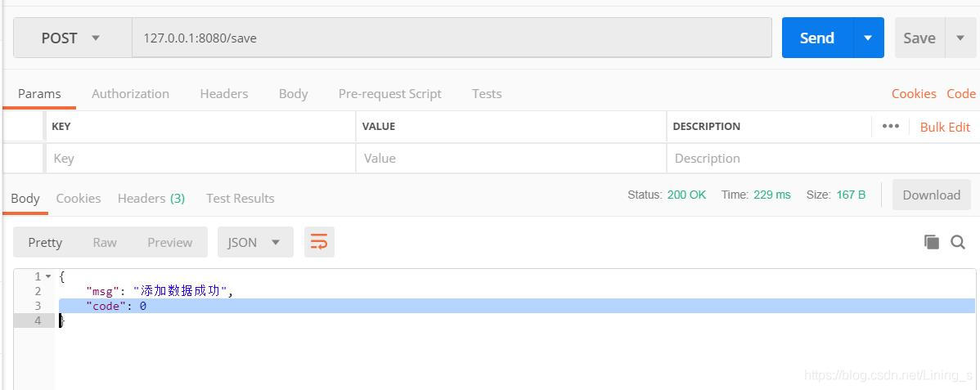Viewport: 980px width, 390px height.
Task: Expand the Send options arrow
Action: (868, 38)
